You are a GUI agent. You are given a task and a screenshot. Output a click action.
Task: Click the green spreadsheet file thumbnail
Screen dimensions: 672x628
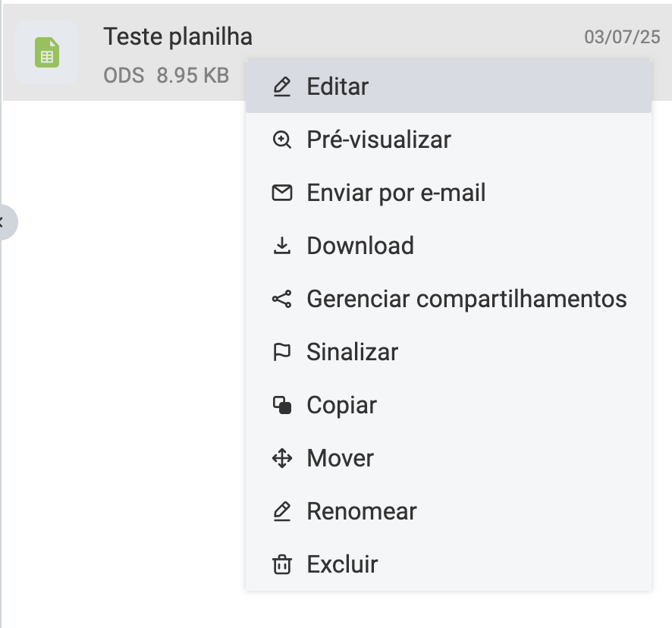47,53
